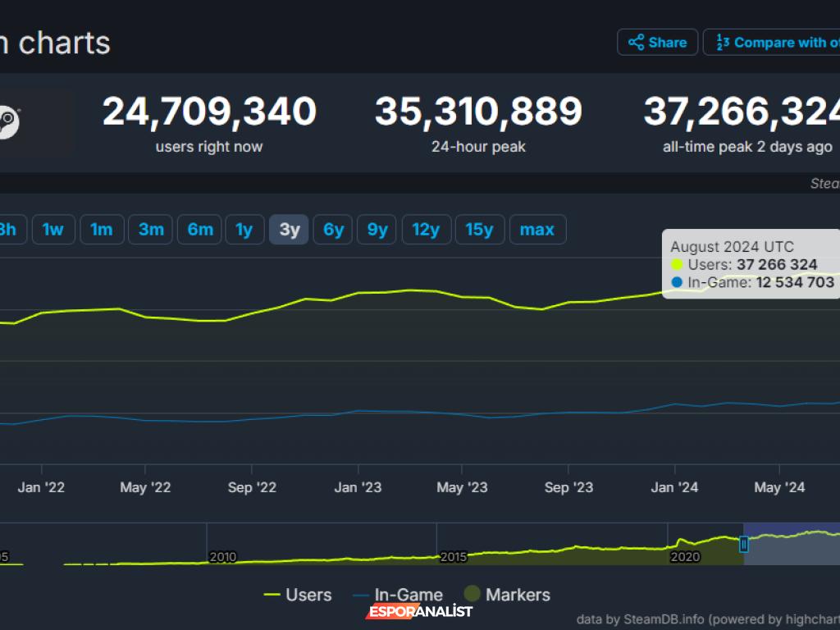This screenshot has width=840, height=630.
Task: Select the 1m time range
Action: tap(102, 230)
